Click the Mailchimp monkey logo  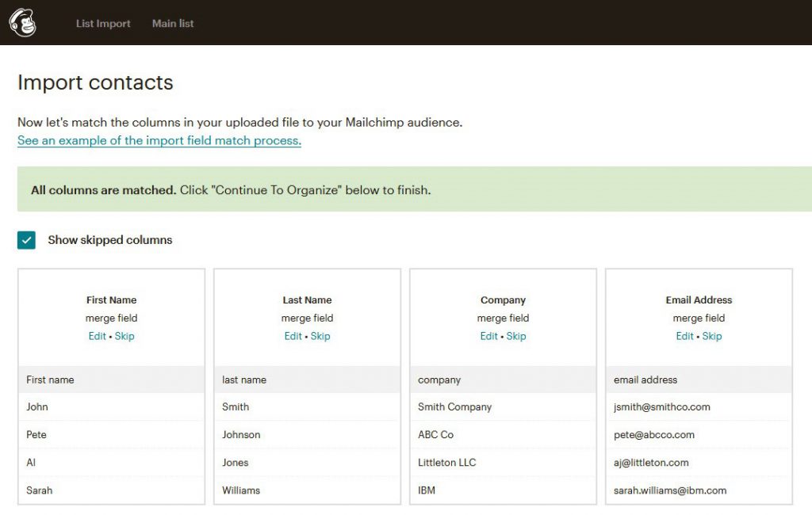(23, 23)
